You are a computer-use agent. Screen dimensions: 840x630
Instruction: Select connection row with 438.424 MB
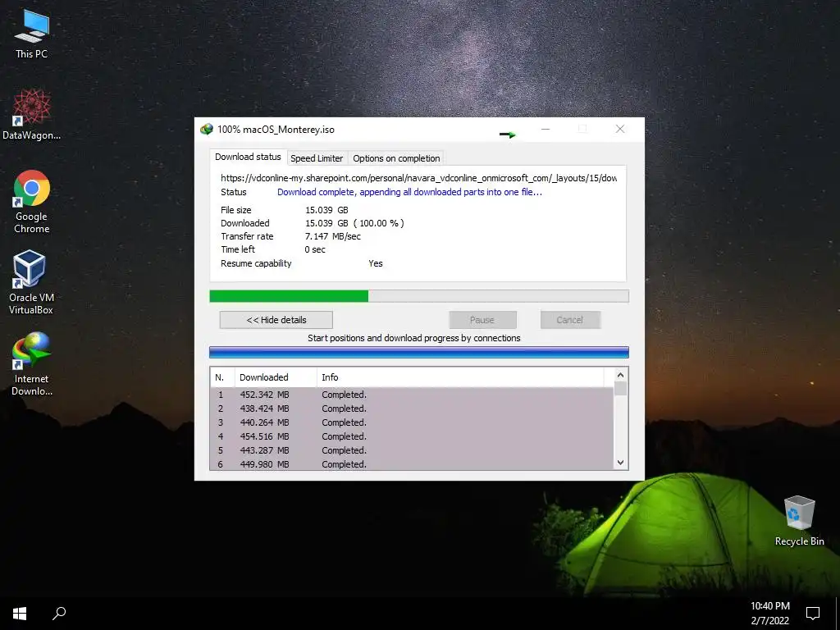pyautogui.click(x=412, y=409)
